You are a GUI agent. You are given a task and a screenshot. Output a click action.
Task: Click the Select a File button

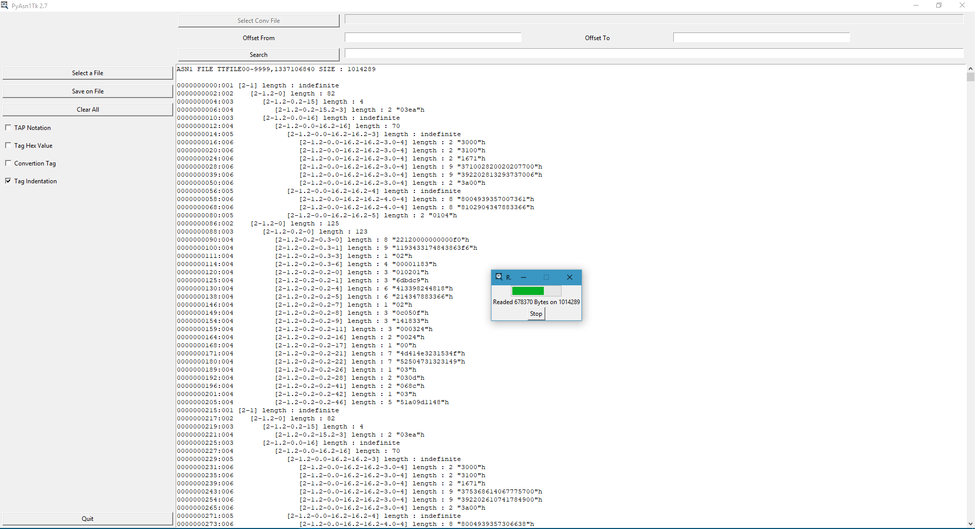point(88,73)
